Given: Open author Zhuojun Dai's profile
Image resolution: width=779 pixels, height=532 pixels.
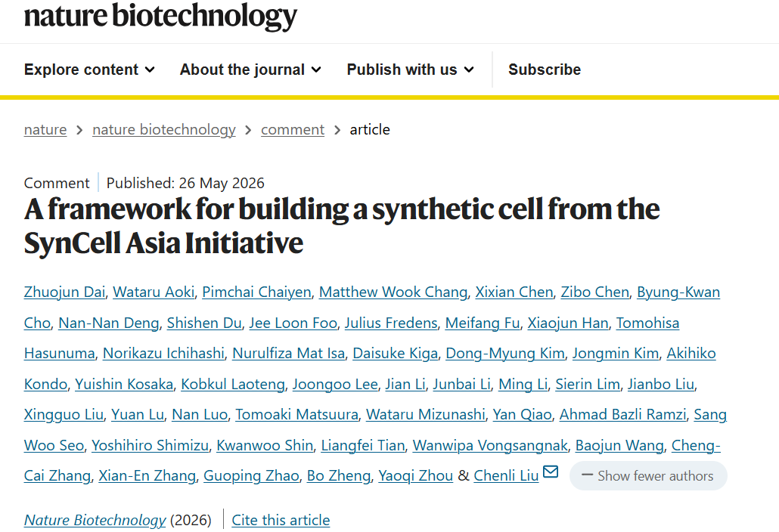Looking at the screenshot, I should (64, 292).
